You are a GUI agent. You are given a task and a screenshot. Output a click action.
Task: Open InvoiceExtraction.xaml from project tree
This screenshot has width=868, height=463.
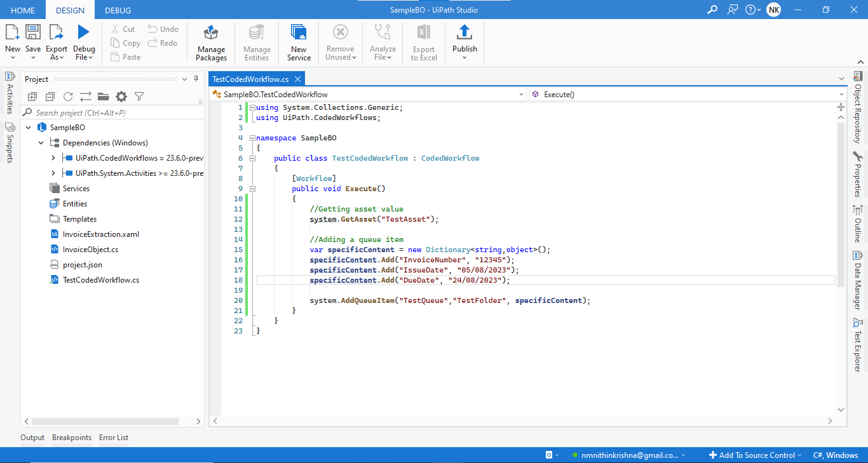(x=100, y=234)
